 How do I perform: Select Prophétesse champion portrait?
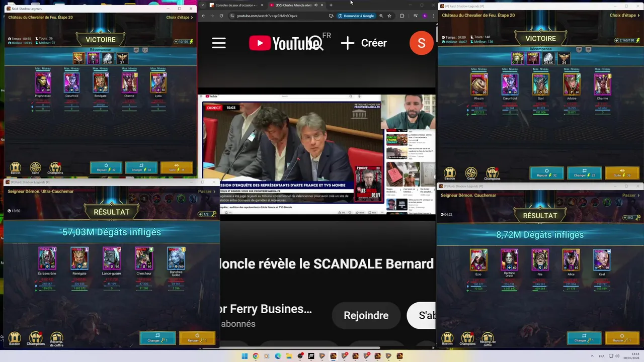click(x=43, y=82)
